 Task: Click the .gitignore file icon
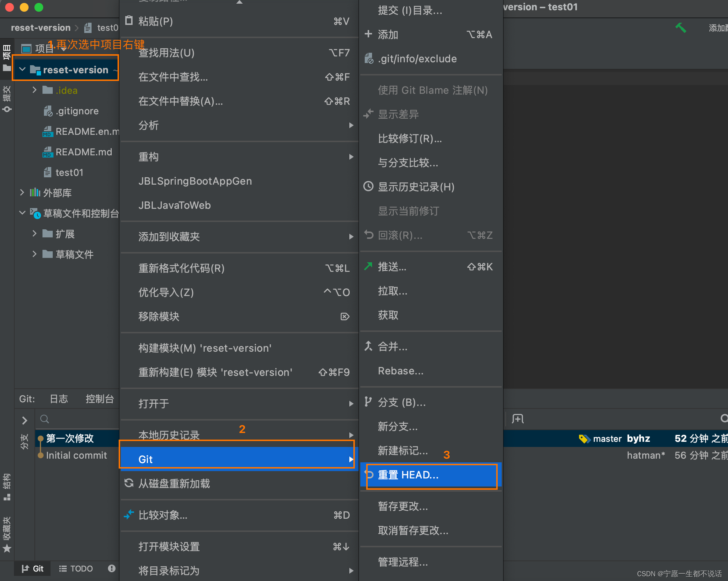click(x=48, y=111)
